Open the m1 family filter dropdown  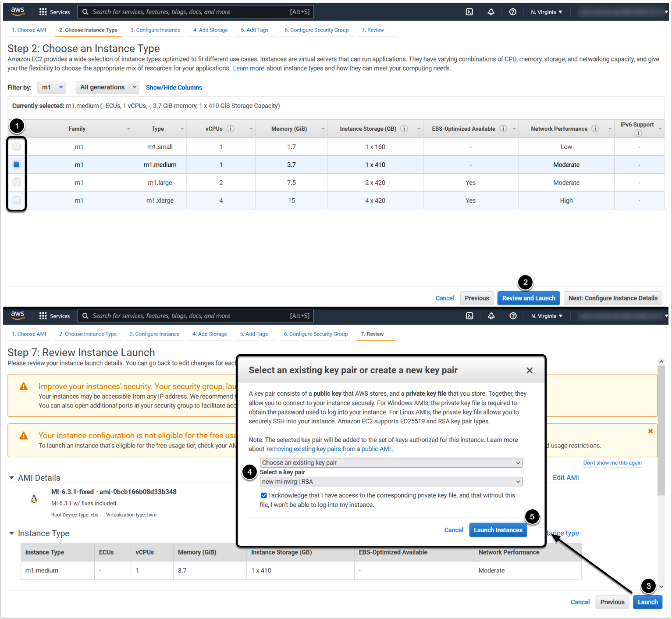pyautogui.click(x=51, y=87)
